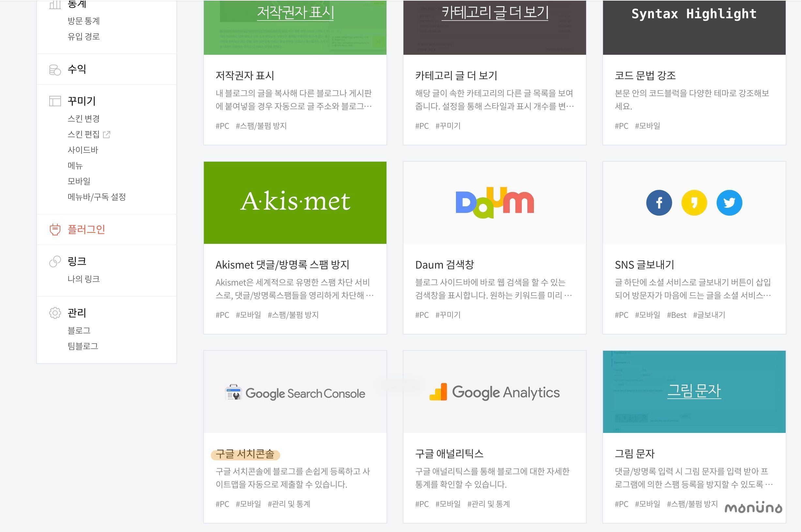Open 메뉴바/구독 설정
801x532 pixels.
(x=97, y=197)
